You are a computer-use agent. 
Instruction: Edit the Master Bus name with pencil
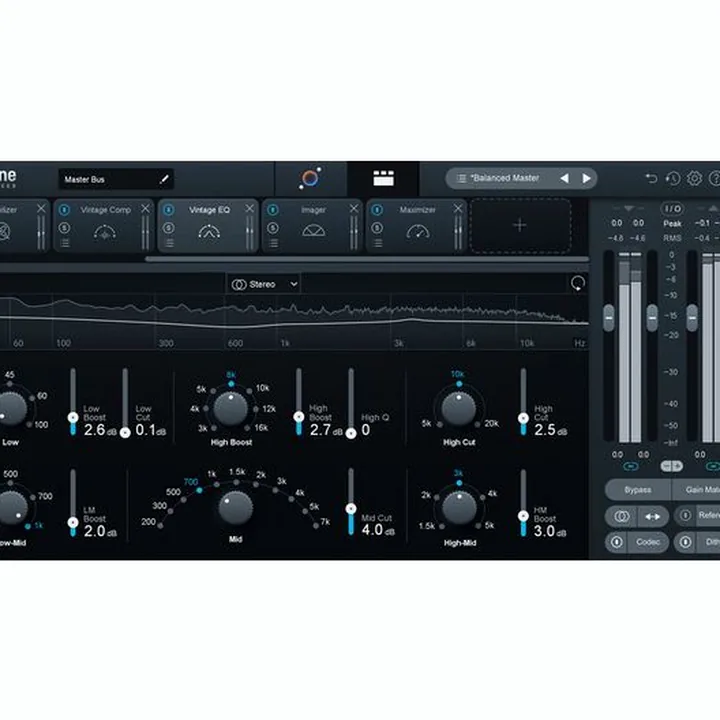coord(164,180)
